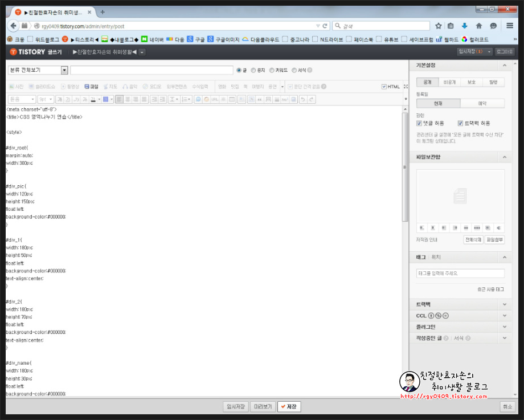This screenshot has height=420, width=524.
Task: Select the 공지 radio button
Action: [253, 70]
